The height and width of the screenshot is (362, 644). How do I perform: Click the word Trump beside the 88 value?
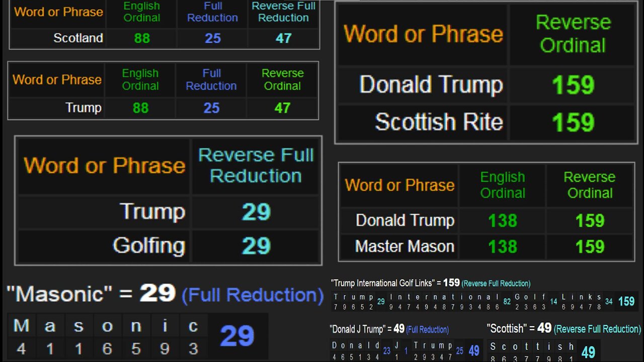pos(84,108)
